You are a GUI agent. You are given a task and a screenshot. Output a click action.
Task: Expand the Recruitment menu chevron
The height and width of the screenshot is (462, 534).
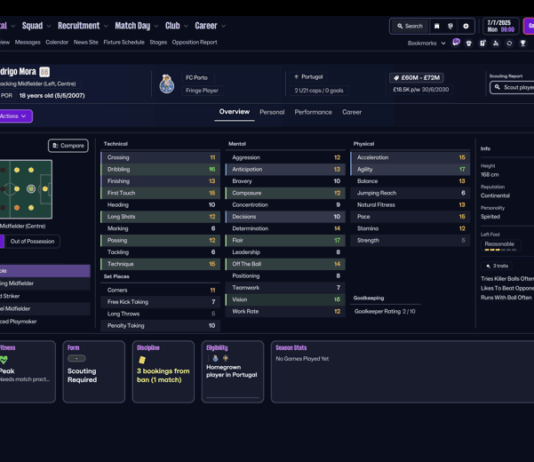(x=106, y=26)
